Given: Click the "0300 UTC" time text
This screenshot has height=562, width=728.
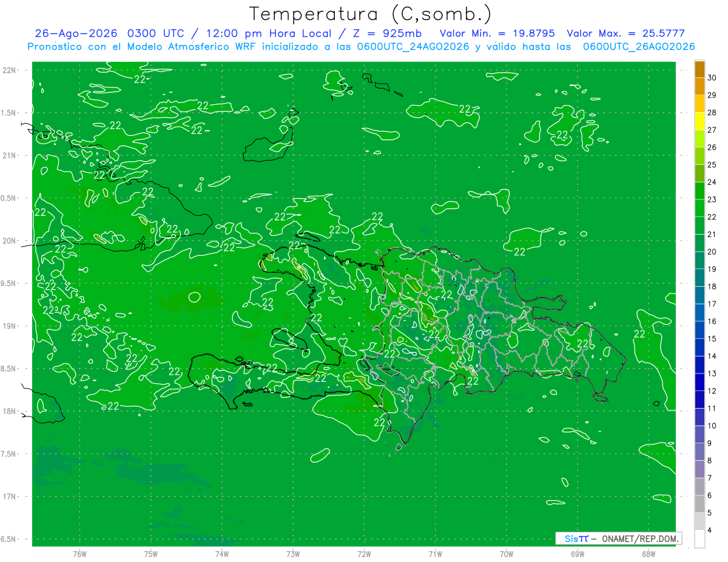Looking at the screenshot, I should pos(157,33).
